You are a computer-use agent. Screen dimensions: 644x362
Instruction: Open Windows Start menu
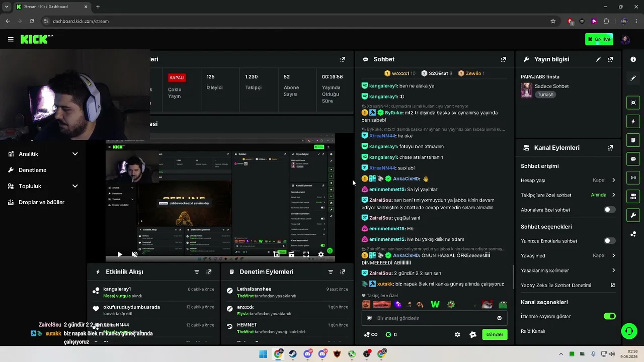[263, 354]
